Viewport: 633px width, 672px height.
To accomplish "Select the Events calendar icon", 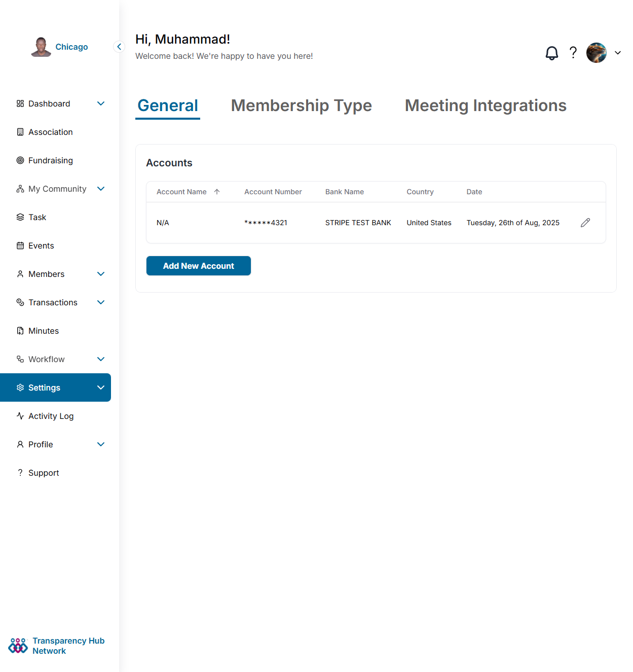I will click(x=19, y=245).
